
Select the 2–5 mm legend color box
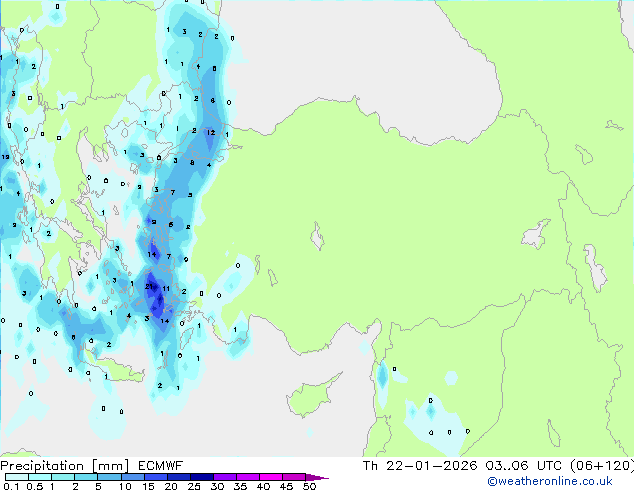click(x=86, y=477)
